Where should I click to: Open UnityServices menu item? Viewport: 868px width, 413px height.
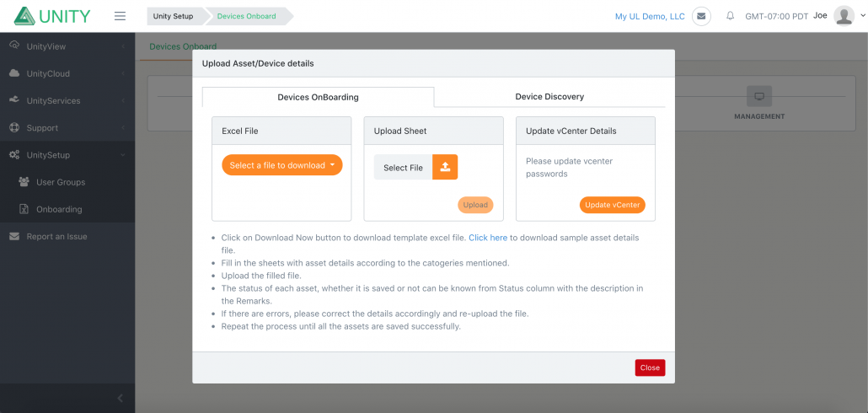67,101
